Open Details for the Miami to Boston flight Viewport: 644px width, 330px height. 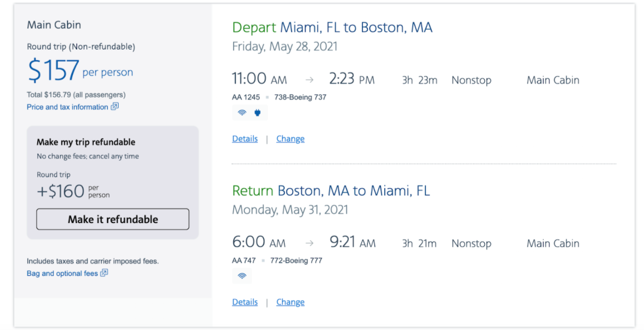pyautogui.click(x=245, y=139)
